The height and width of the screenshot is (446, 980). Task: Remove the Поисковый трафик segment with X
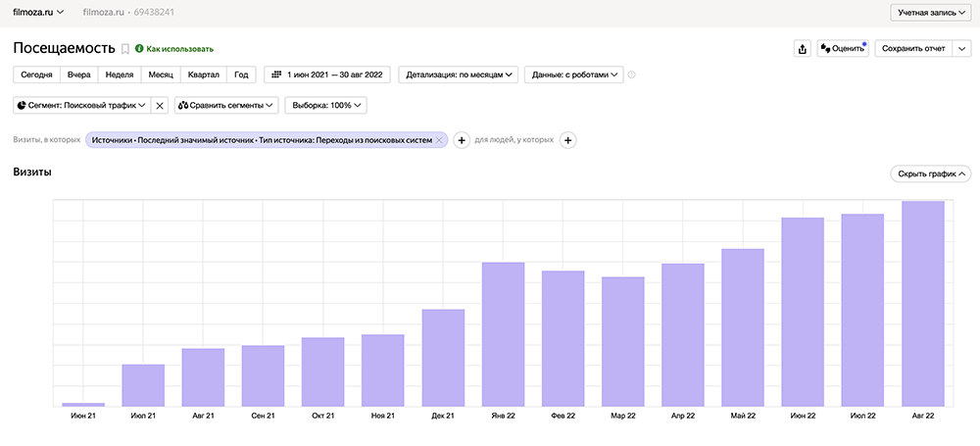(161, 105)
